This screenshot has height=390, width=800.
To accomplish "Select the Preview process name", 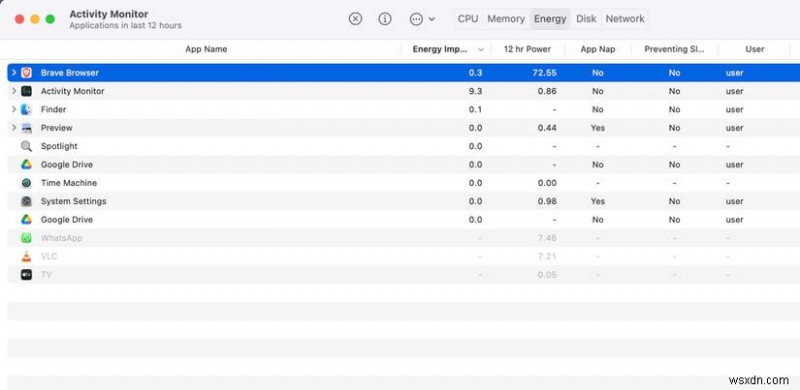I will pyautogui.click(x=57, y=128).
